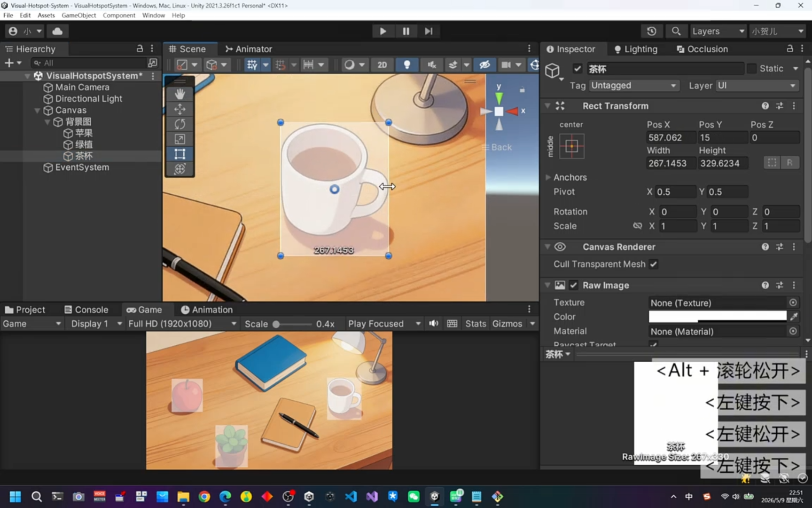This screenshot has width=812, height=508.
Task: Toggle scene lighting bulb icon
Action: pos(407,64)
